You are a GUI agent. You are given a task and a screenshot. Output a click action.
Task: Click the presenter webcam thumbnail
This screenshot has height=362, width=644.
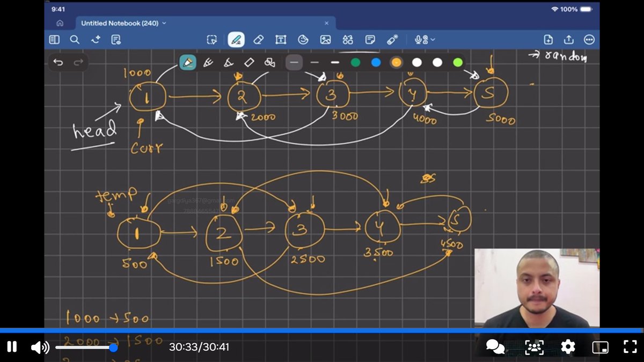click(537, 288)
